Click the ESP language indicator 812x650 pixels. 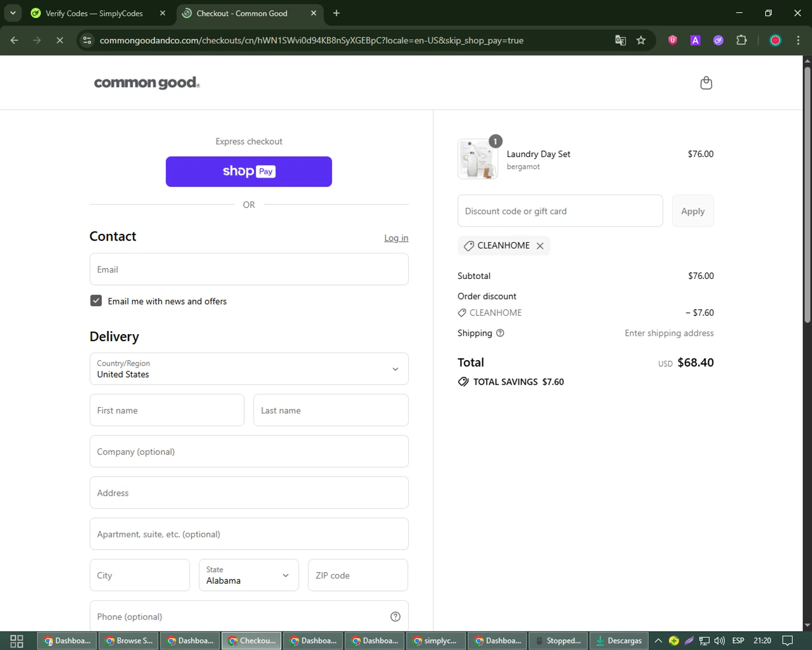pyautogui.click(x=738, y=641)
